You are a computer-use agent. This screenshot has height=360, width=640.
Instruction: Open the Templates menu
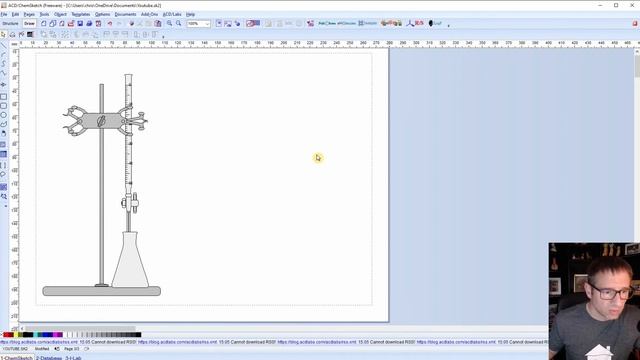click(80, 14)
